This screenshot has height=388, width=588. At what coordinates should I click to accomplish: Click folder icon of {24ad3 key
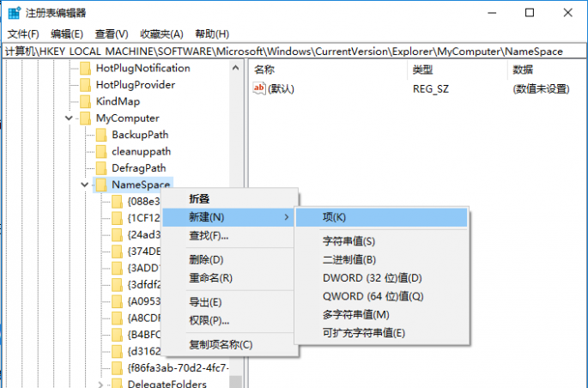(117, 234)
